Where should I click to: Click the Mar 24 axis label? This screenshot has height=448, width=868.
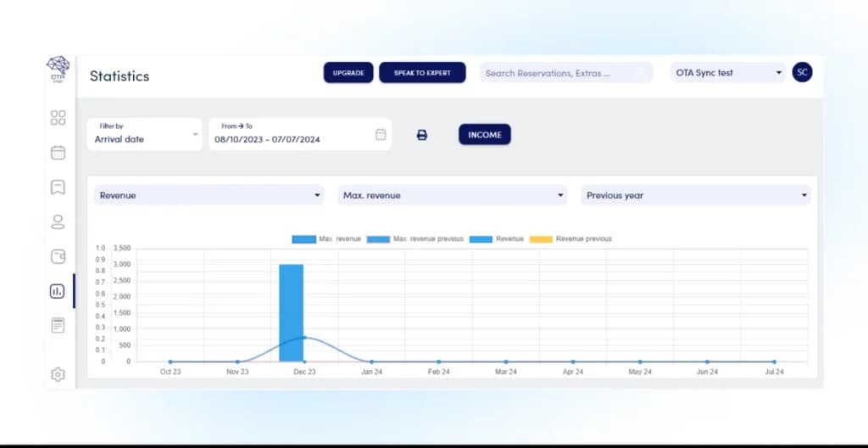click(505, 372)
